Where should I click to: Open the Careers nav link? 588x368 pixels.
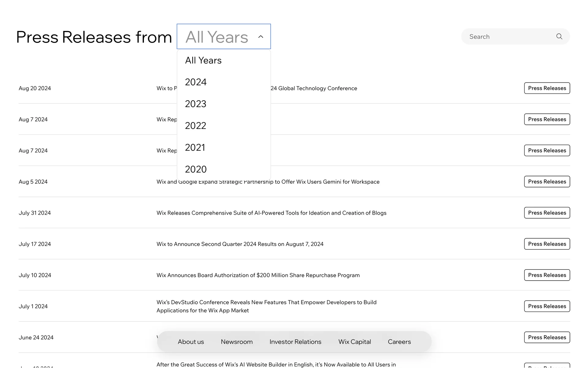pos(399,342)
